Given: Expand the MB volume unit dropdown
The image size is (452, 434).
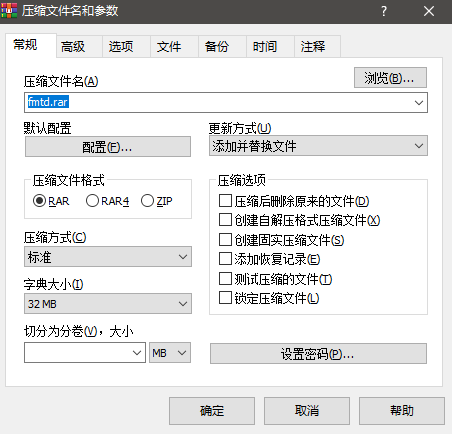Looking at the screenshot, I should click(170, 353).
